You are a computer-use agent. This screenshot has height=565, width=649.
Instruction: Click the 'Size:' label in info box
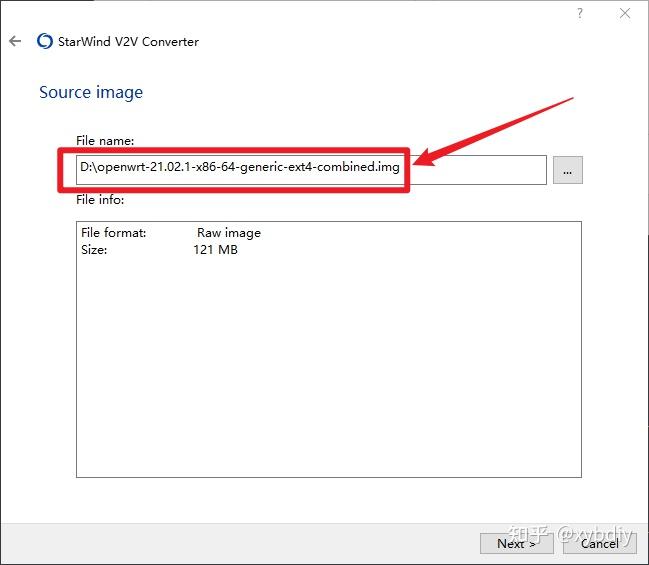pyautogui.click(x=94, y=250)
